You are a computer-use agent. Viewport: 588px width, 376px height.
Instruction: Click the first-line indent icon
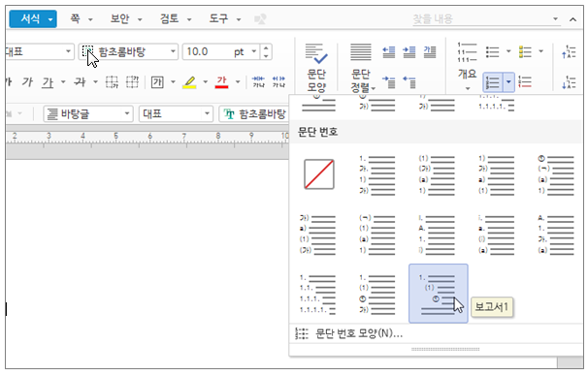click(x=388, y=82)
